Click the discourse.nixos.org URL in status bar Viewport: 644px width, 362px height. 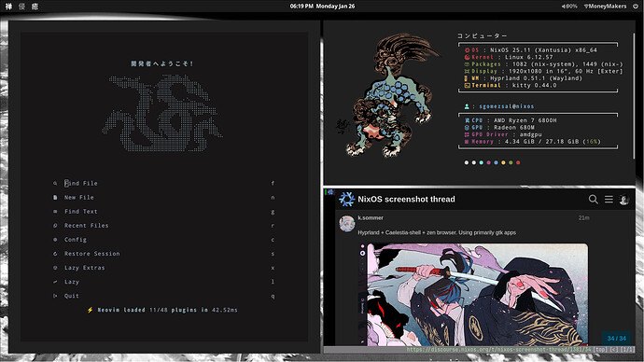click(x=498, y=350)
